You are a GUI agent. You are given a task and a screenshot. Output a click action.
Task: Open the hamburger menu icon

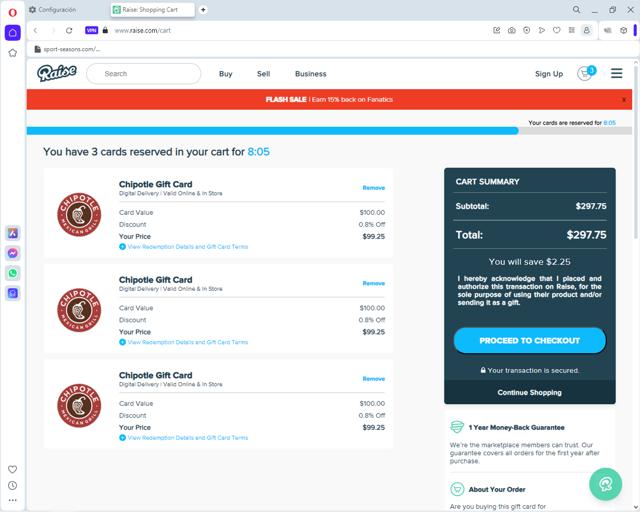pos(617,73)
